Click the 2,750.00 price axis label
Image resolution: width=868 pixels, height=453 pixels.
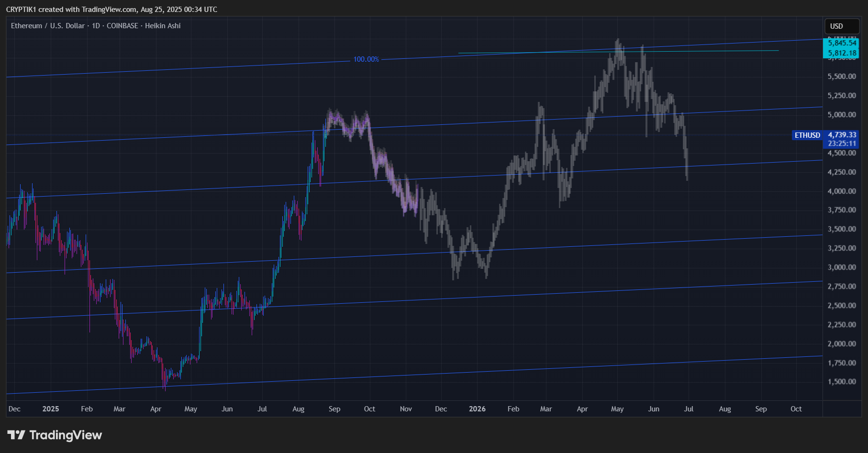click(x=842, y=287)
